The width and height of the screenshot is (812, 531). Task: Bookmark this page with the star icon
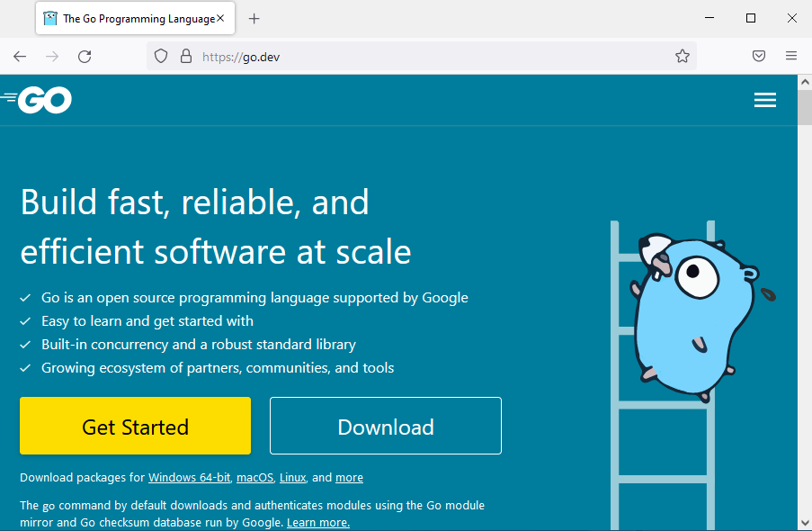pyautogui.click(x=682, y=56)
